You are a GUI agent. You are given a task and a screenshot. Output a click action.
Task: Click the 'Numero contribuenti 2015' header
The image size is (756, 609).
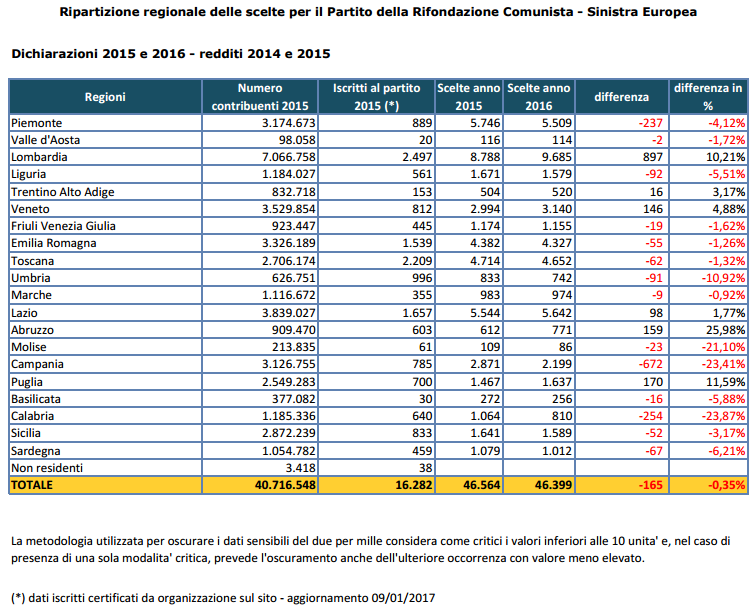pyautogui.click(x=260, y=97)
